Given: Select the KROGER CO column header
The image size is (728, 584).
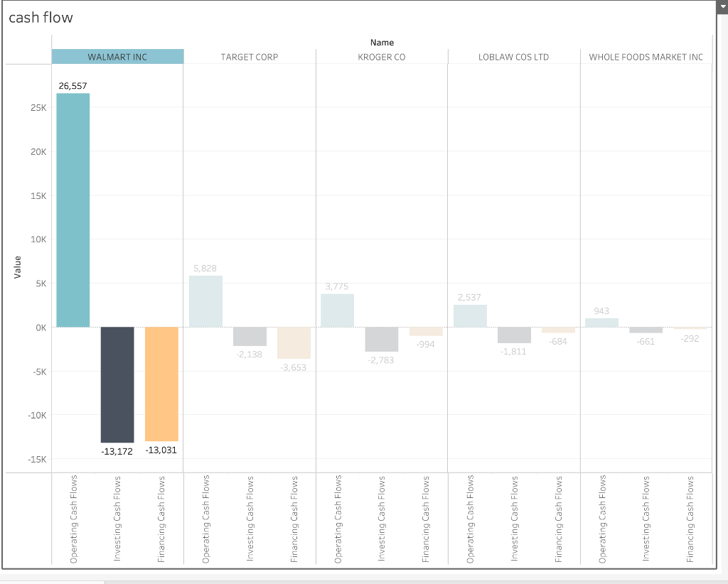Looking at the screenshot, I should [x=381, y=57].
